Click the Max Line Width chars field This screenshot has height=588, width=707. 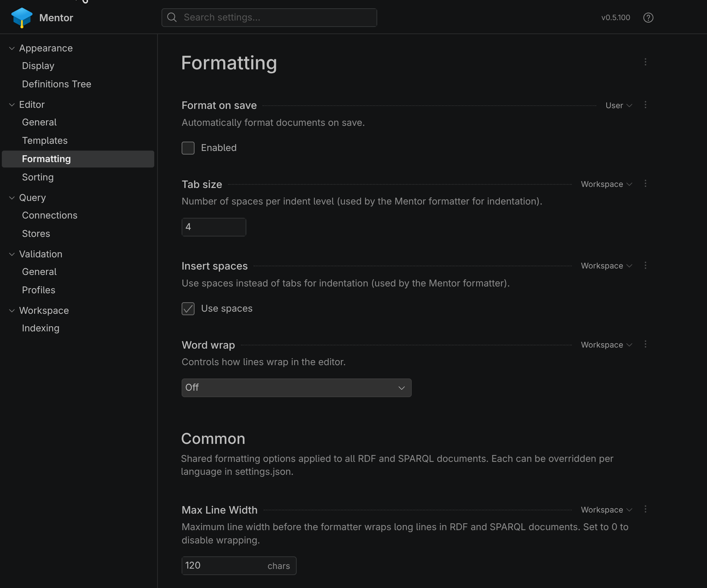tap(239, 566)
